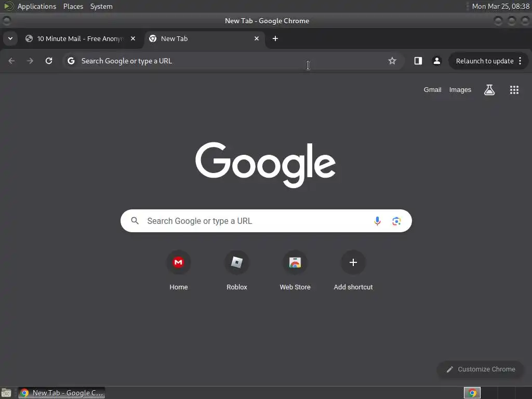Open the Applications menu
This screenshot has width=532, height=399.
click(37, 6)
